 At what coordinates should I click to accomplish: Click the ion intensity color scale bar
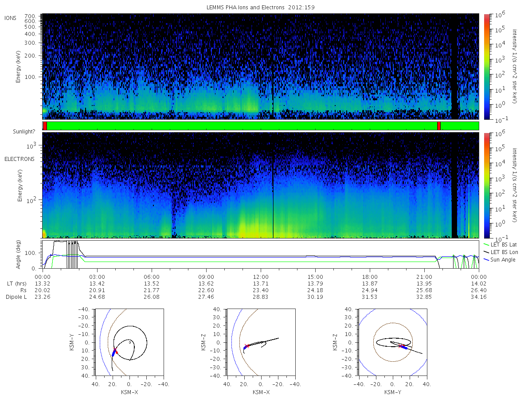point(486,66)
